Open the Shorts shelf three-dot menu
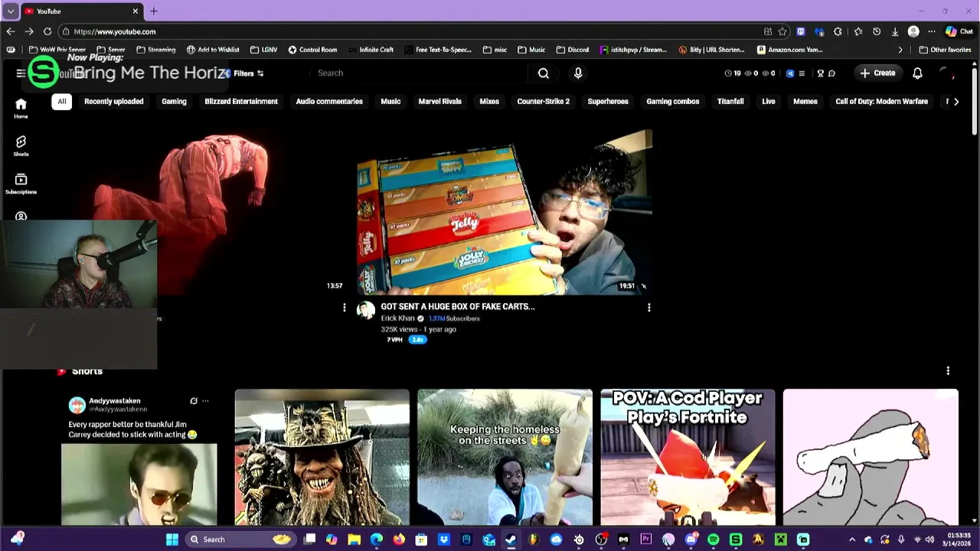The width and height of the screenshot is (980, 551). coord(948,370)
